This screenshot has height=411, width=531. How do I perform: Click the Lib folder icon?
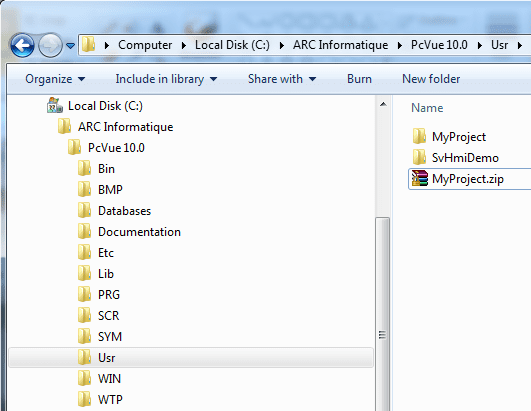pyautogui.click(x=84, y=273)
